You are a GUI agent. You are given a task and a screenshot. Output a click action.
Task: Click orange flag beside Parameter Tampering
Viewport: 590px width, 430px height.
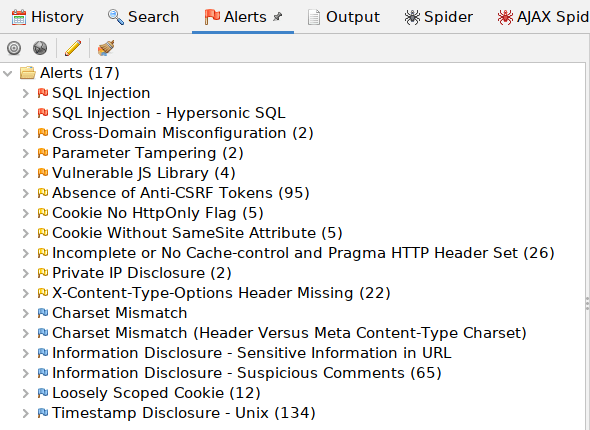43,153
